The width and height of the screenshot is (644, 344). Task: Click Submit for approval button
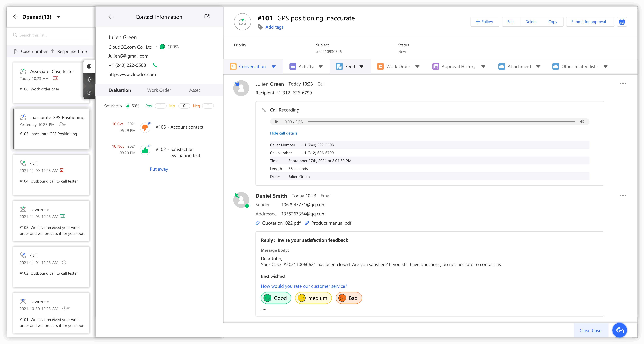pos(588,22)
